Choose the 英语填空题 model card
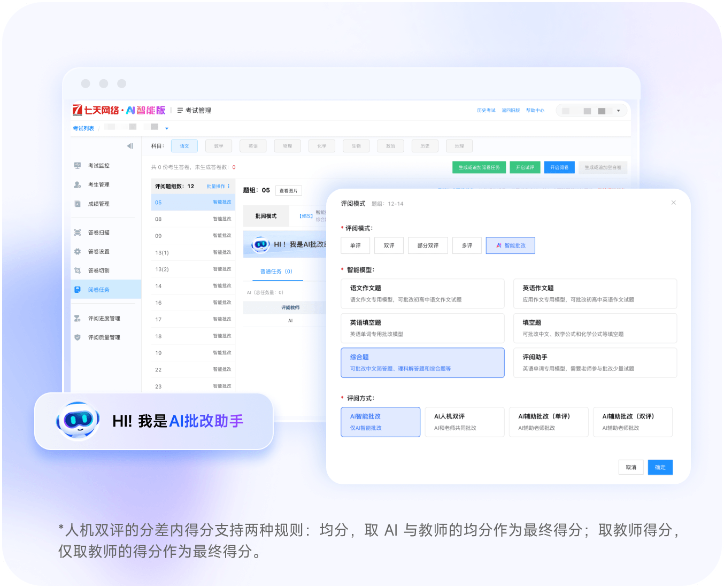Screen dimensions: 724x588 (422, 328)
